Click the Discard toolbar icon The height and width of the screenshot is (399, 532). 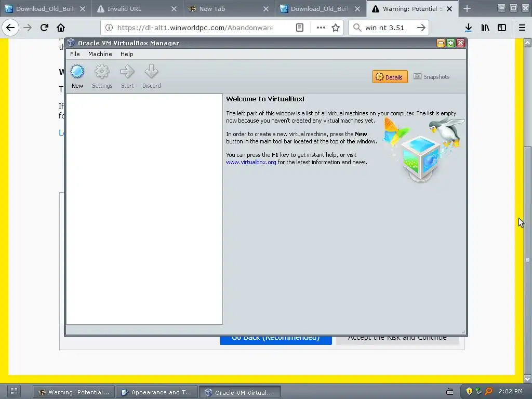[x=151, y=72]
